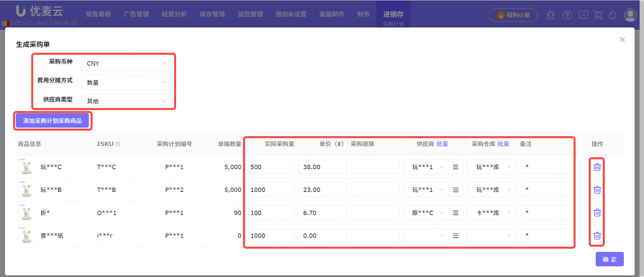The width and height of the screenshot is (644, 277).
Task: Open supplier list icon for 折* row
Action: tap(455, 213)
